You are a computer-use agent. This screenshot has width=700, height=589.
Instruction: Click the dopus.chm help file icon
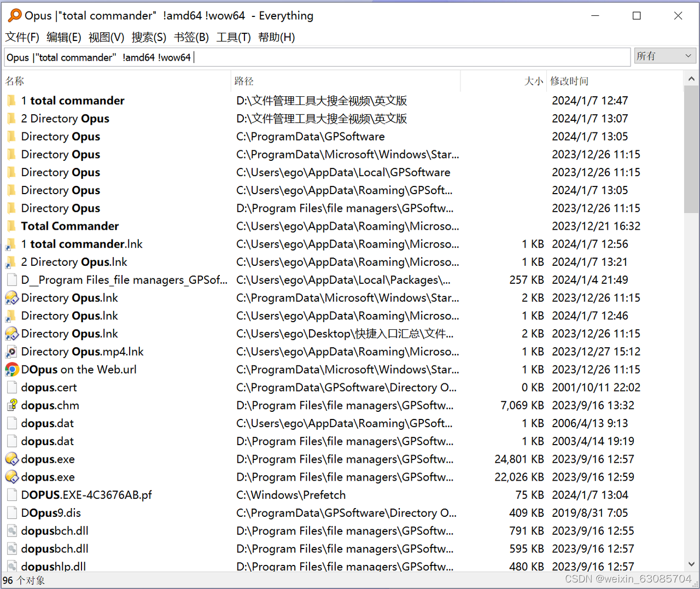pos(11,406)
